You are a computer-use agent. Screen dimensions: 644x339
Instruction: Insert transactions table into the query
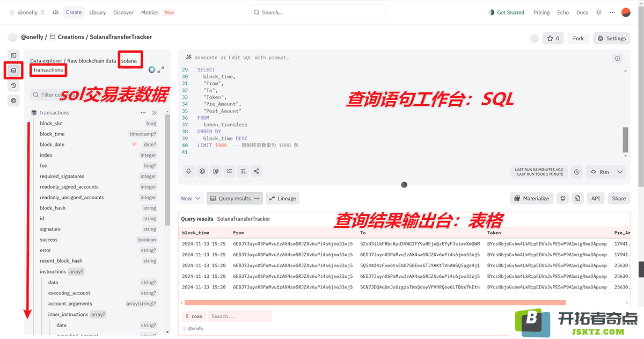[x=154, y=113]
